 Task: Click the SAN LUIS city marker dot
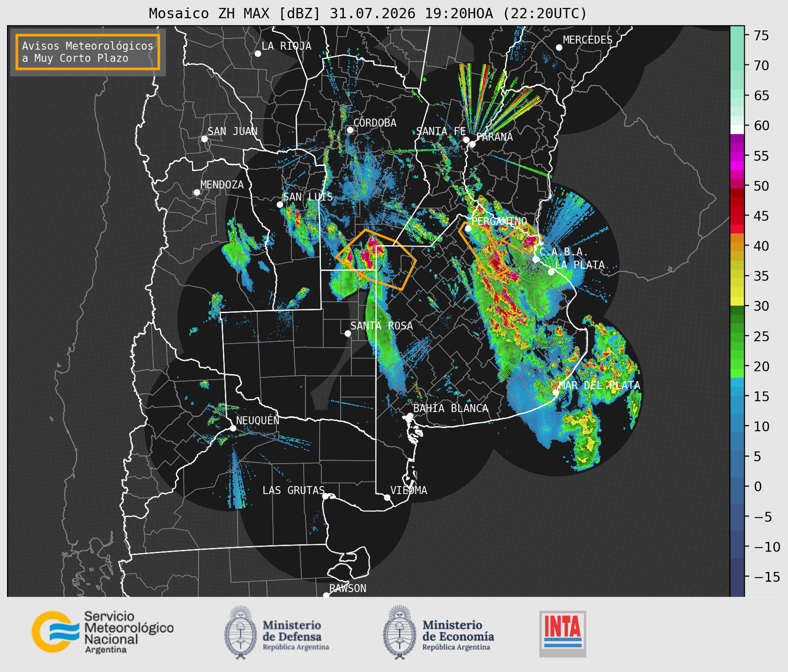[x=280, y=205]
